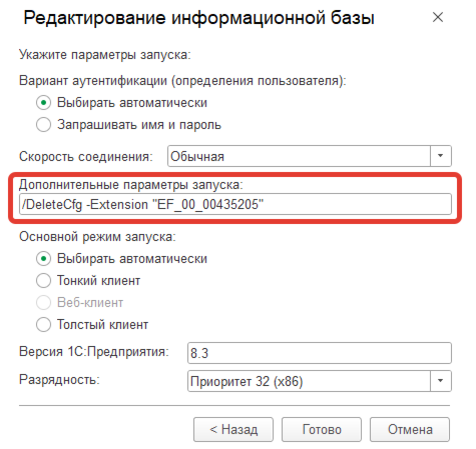Go back with the Назад button

(x=233, y=429)
